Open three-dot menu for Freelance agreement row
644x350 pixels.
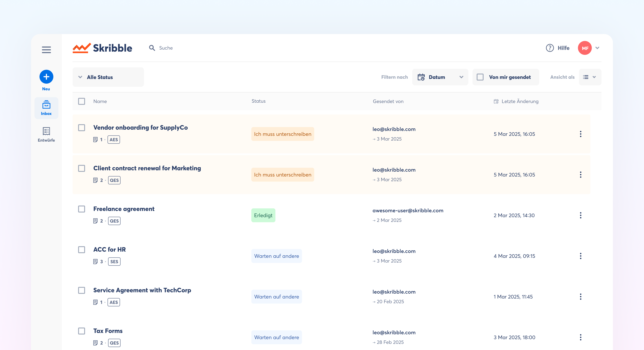click(580, 215)
